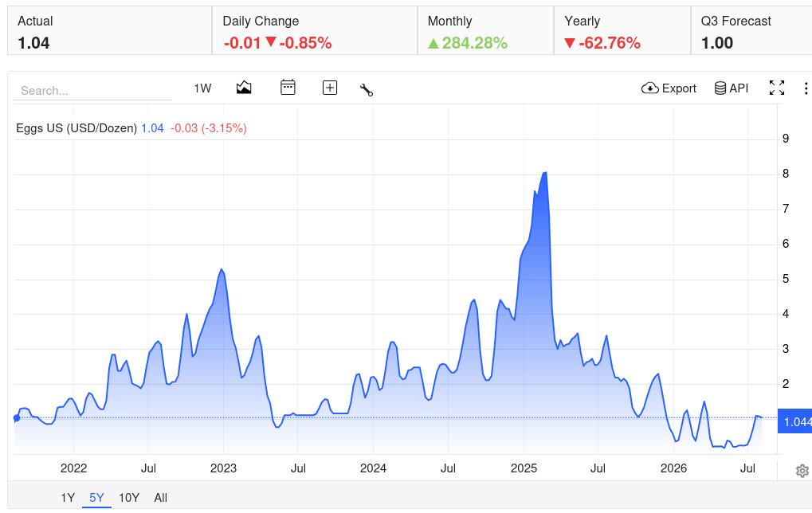Open the calendar date range picker
Viewport: 812px width, 513px height.
click(288, 88)
